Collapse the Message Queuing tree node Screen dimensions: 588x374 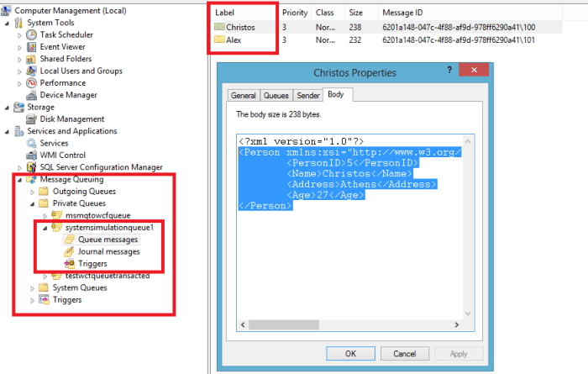[x=20, y=179]
